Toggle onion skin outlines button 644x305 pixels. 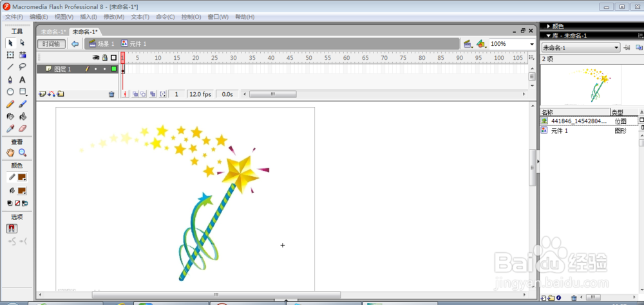tap(144, 94)
